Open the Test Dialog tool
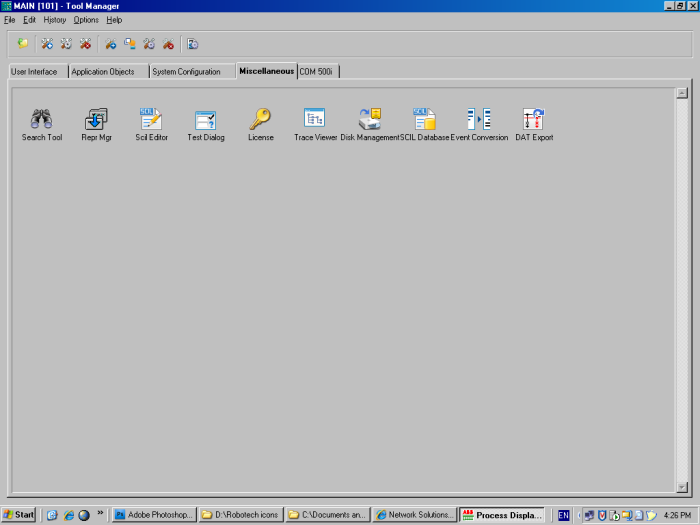 click(206, 120)
